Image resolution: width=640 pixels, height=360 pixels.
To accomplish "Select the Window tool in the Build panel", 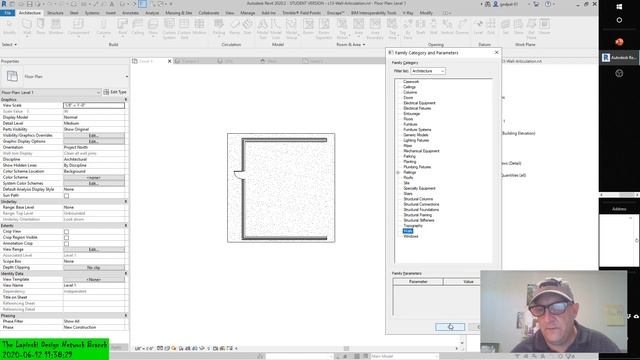I will pos(56,27).
